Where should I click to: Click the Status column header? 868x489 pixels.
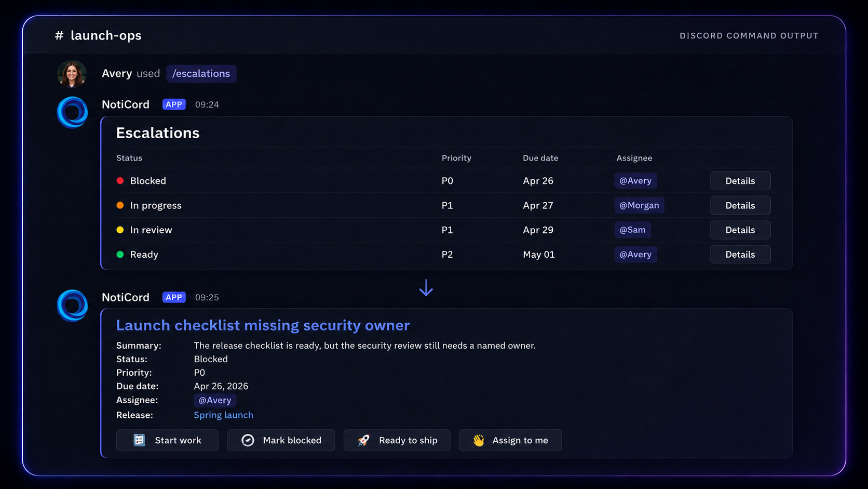129,158
